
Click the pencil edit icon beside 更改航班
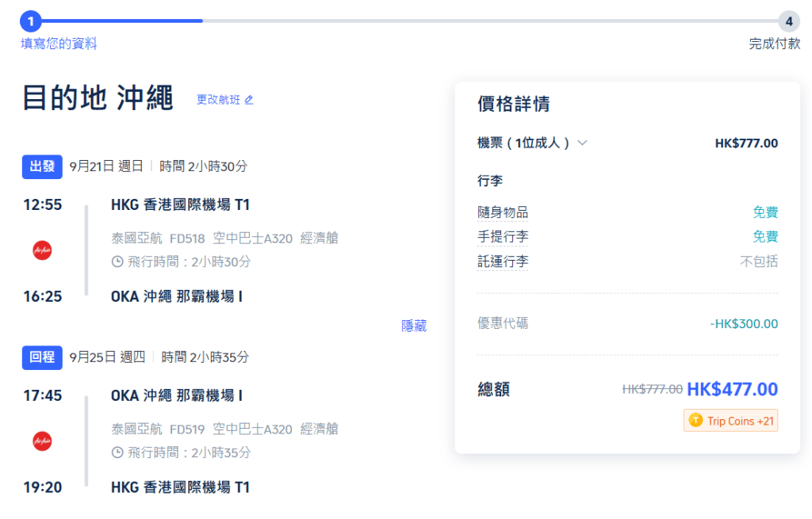(x=249, y=100)
